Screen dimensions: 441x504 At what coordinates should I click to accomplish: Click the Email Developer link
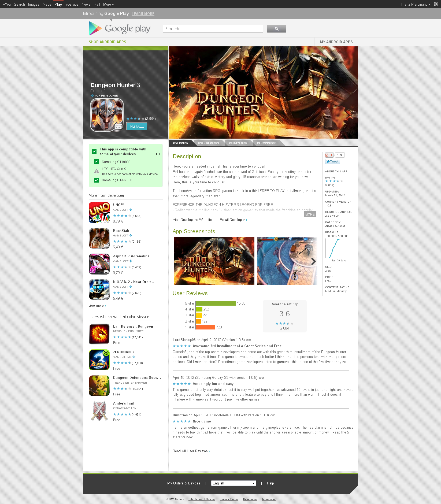click(233, 220)
